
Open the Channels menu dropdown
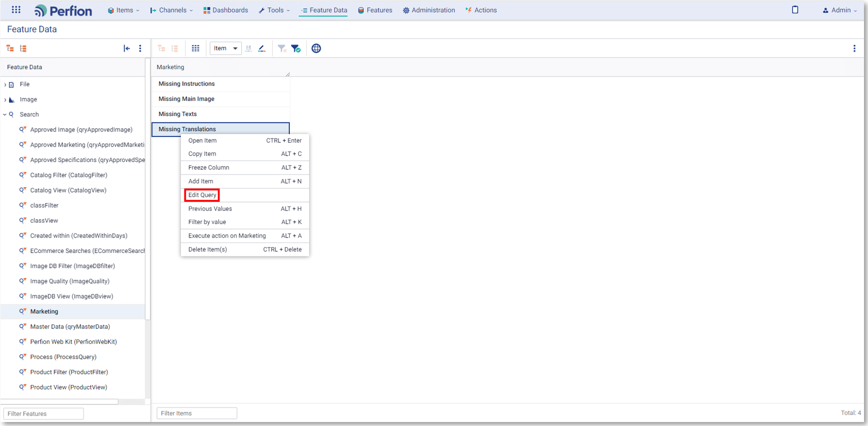(x=171, y=10)
